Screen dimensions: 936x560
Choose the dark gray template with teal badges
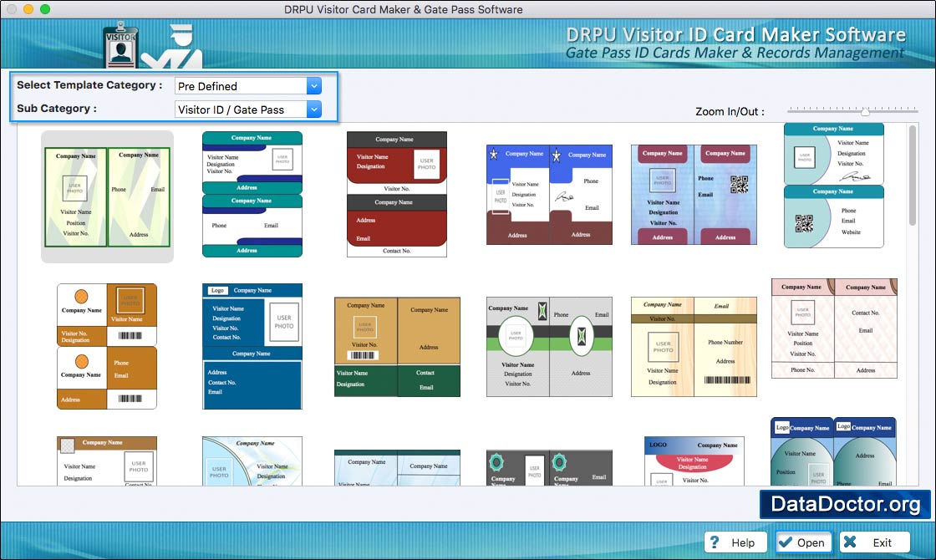tap(549, 468)
